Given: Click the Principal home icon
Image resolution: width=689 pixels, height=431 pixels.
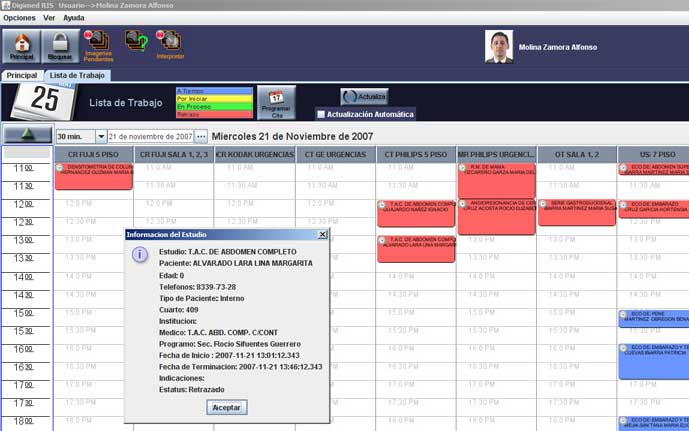Looking at the screenshot, I should (x=22, y=46).
